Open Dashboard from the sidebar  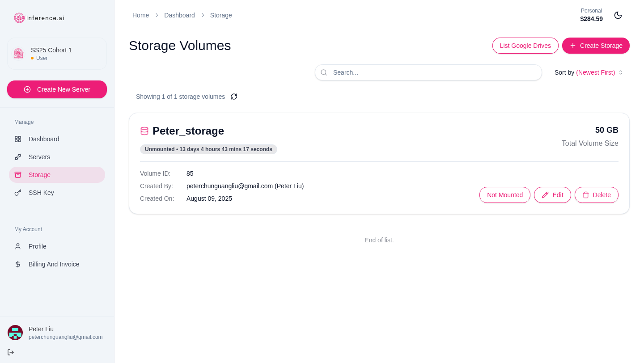tap(44, 139)
